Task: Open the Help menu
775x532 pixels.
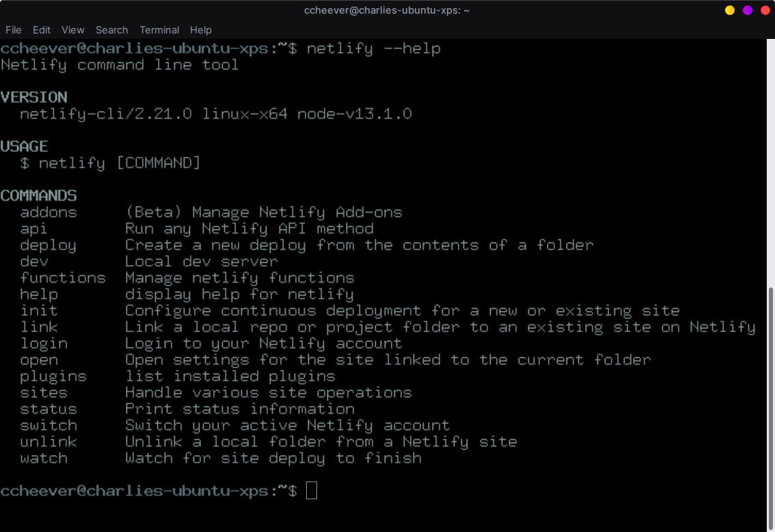Action: pos(201,30)
